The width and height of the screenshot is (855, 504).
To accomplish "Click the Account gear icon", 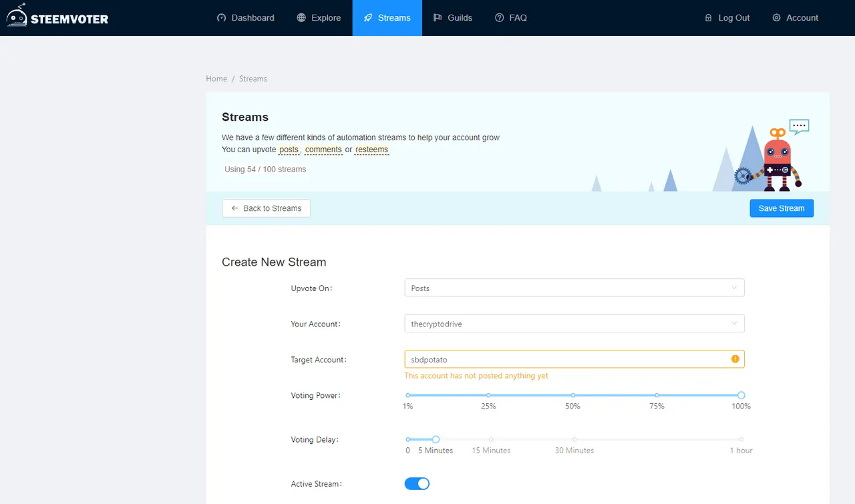I will (x=776, y=18).
